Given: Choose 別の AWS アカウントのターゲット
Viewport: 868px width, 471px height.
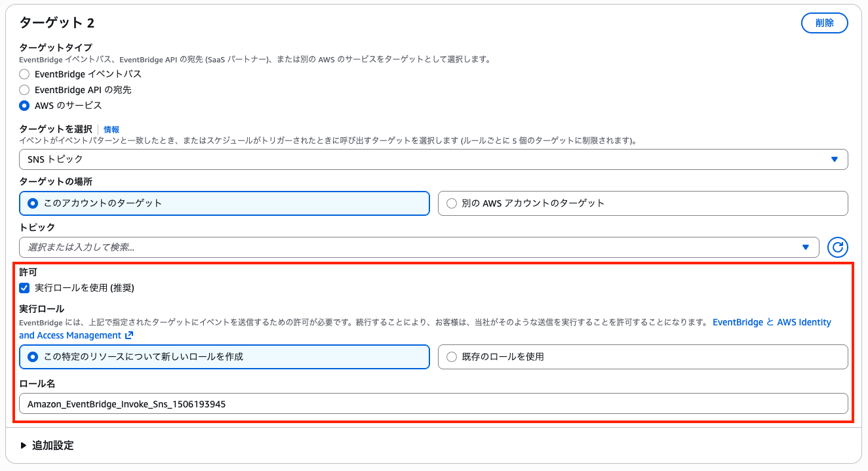Looking at the screenshot, I should (x=451, y=203).
